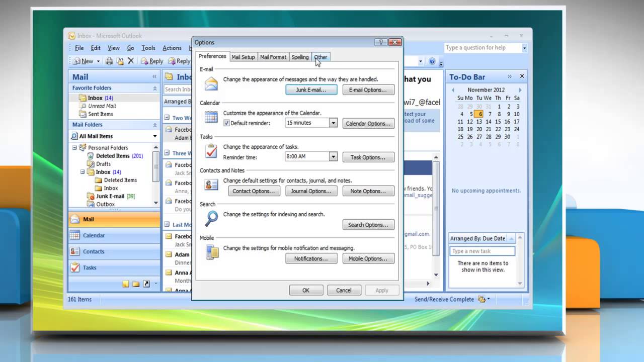Open the Default reminder 15 minutes dropdown
The width and height of the screenshot is (644, 362).
click(x=333, y=123)
